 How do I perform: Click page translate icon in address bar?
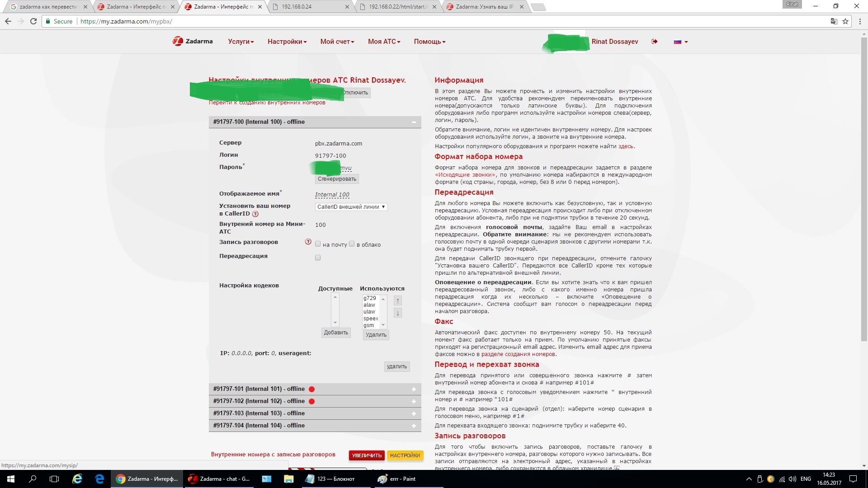834,21
